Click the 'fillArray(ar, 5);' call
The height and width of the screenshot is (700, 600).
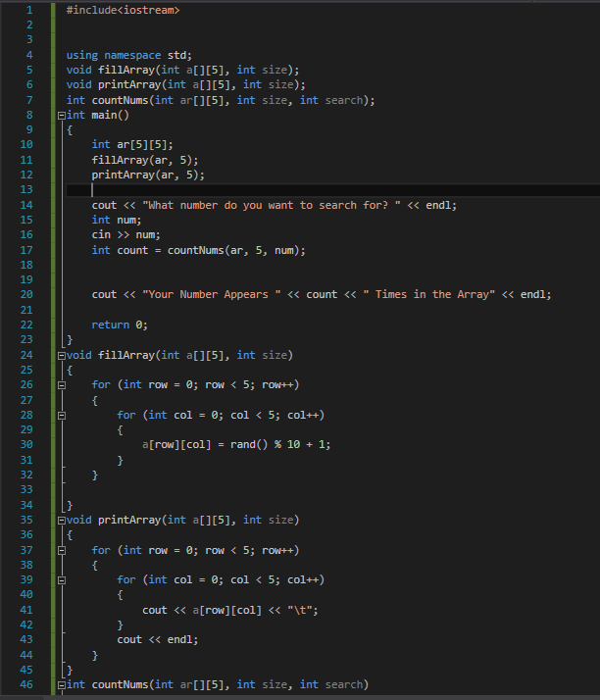[145, 160]
